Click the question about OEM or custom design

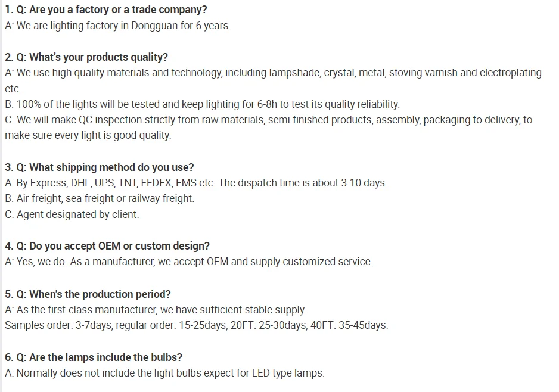tap(107, 246)
